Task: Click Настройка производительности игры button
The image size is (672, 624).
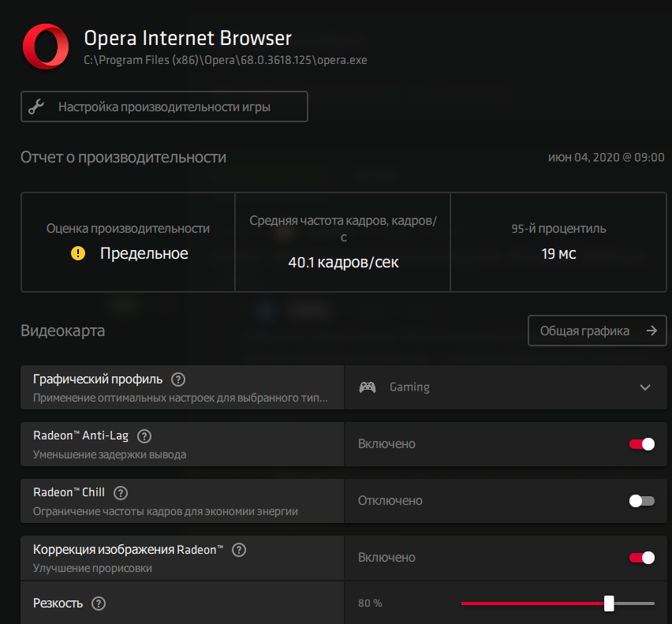Action: click(164, 106)
